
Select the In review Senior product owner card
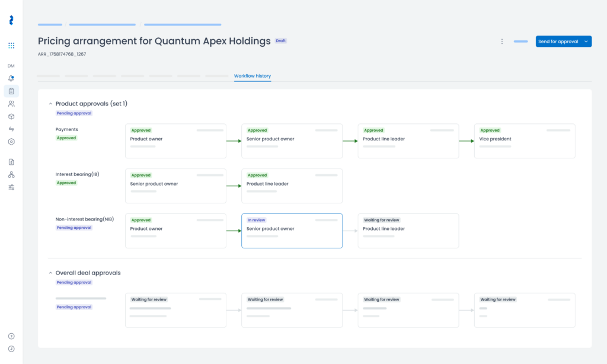292,231
